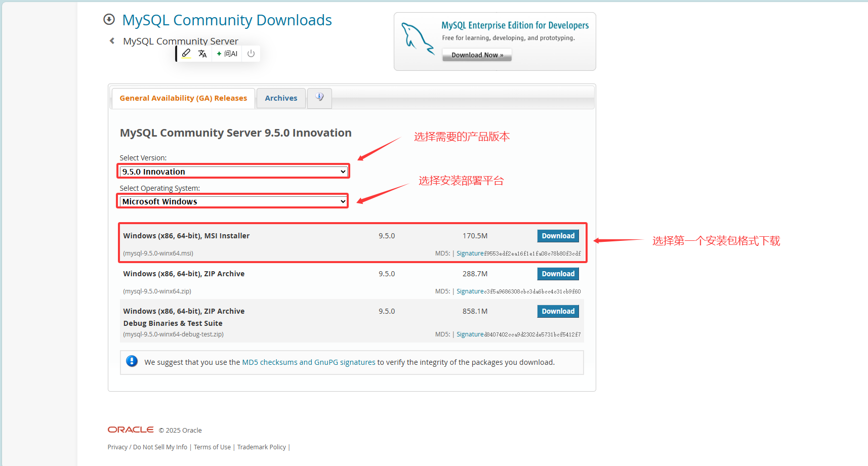
Task: Click the 858.1M file size value
Action: 475,311
